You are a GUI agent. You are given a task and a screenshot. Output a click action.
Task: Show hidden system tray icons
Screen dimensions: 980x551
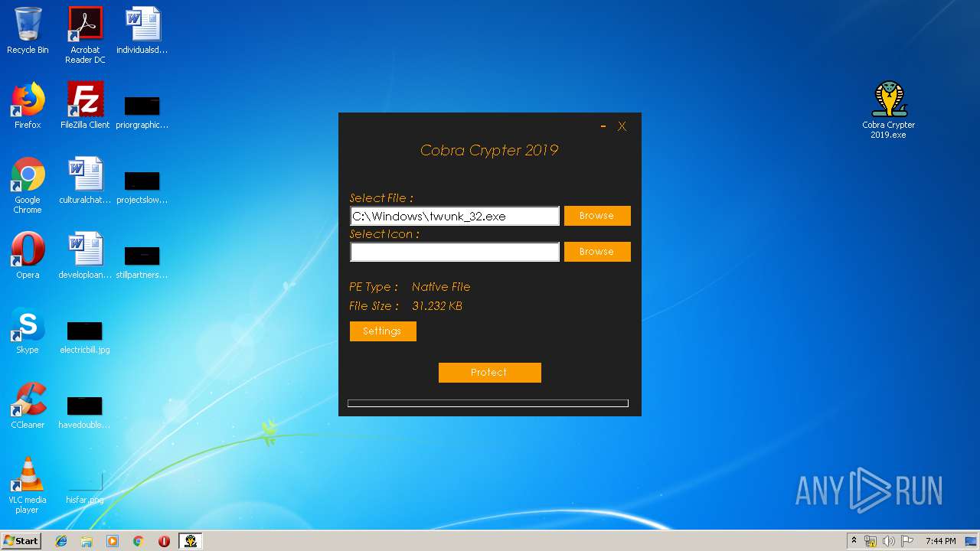(854, 541)
